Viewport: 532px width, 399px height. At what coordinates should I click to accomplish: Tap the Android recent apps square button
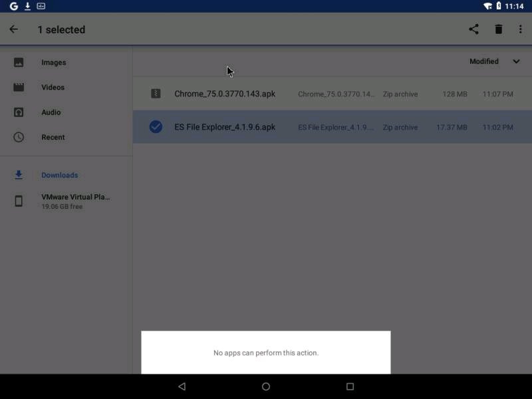click(350, 386)
